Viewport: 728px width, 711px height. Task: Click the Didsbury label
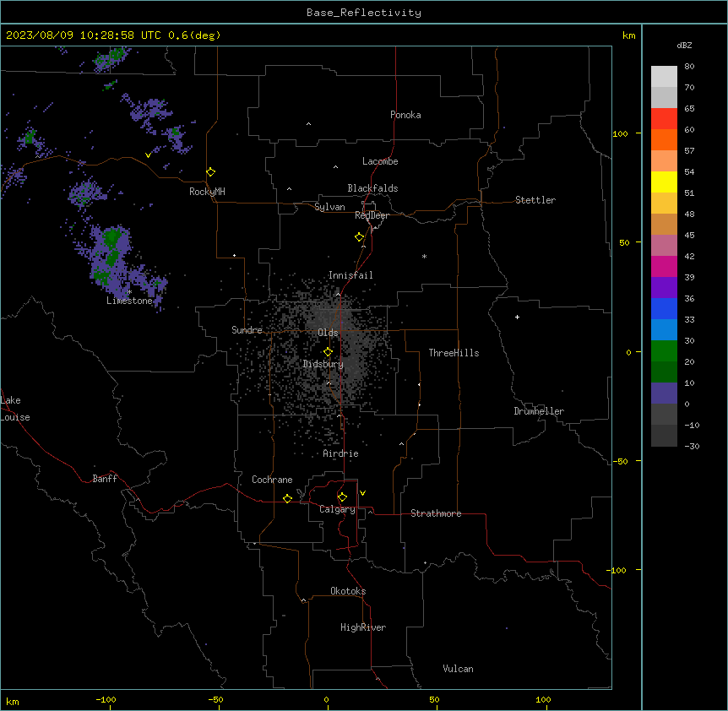(x=323, y=364)
